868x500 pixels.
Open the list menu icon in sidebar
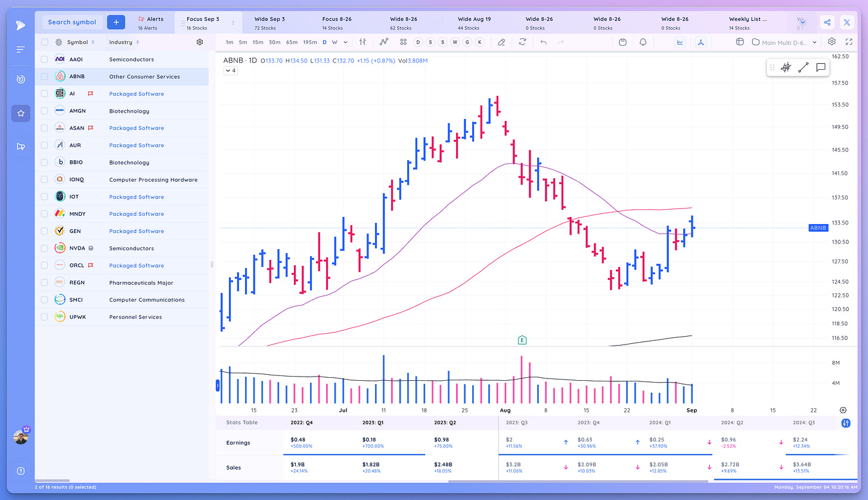[x=21, y=49]
